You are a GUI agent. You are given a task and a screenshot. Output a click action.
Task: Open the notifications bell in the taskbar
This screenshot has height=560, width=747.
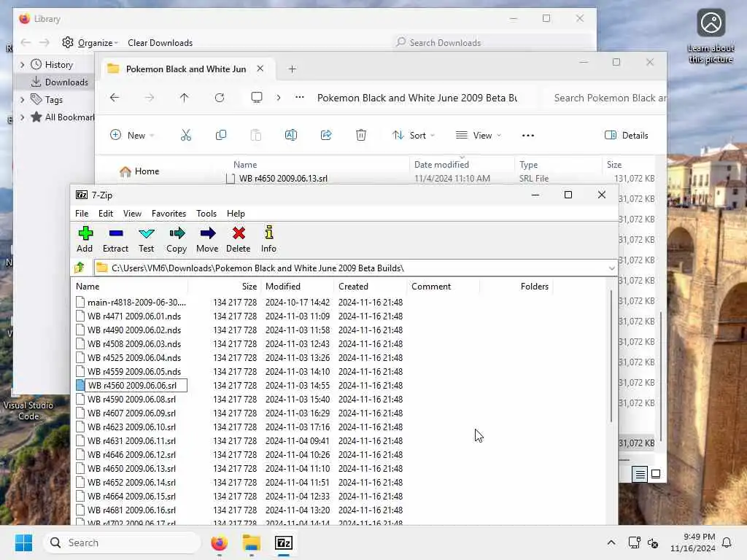(727, 542)
